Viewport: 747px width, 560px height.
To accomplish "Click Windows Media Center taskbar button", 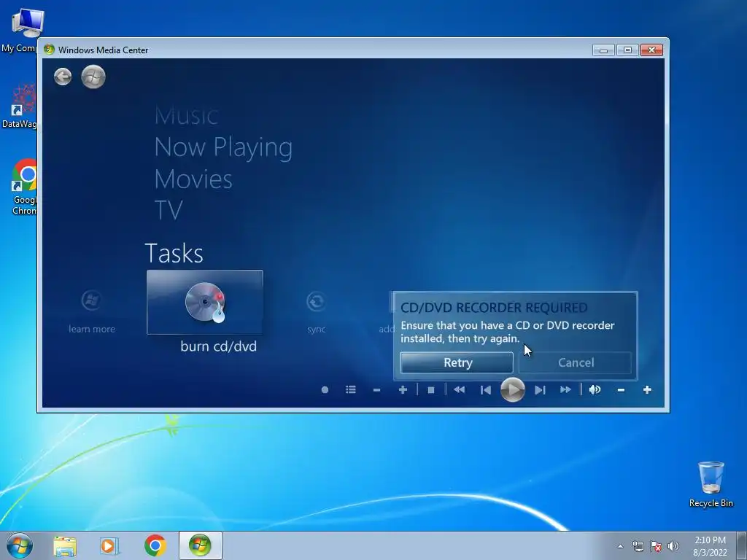I will point(200,545).
